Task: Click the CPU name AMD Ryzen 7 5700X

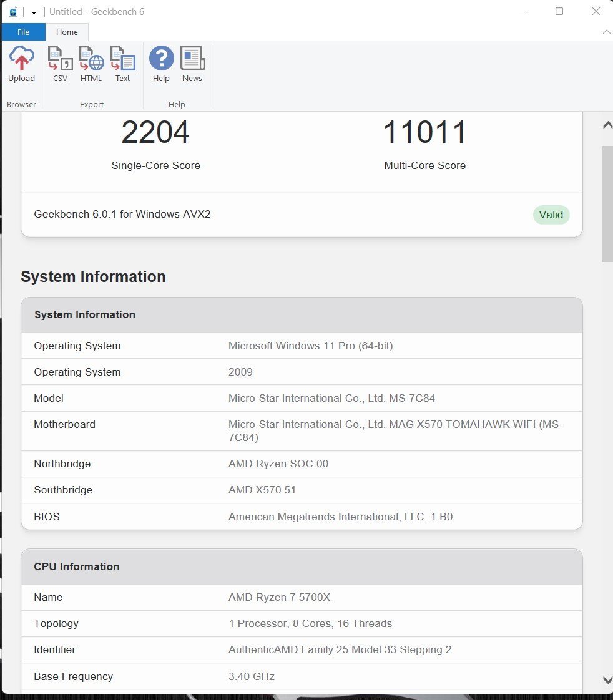Action: click(279, 597)
